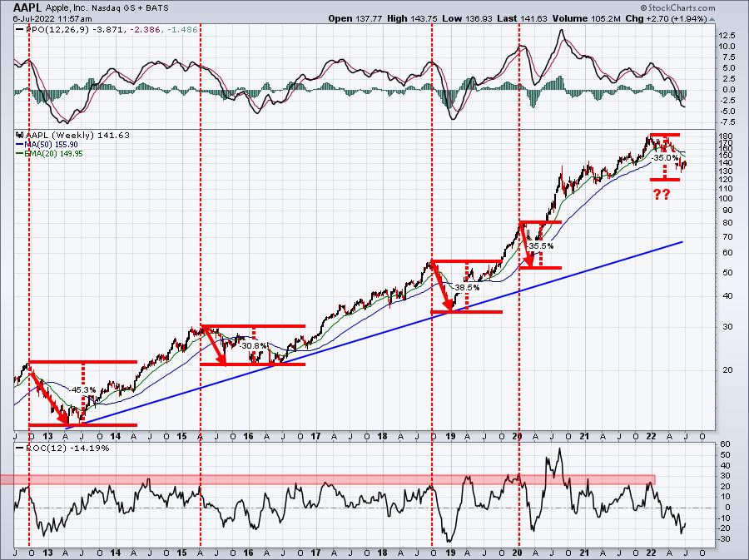This screenshot has height=560, width=749.
Task: Click the ROC(12) -14.19% legend
Action: (62, 448)
